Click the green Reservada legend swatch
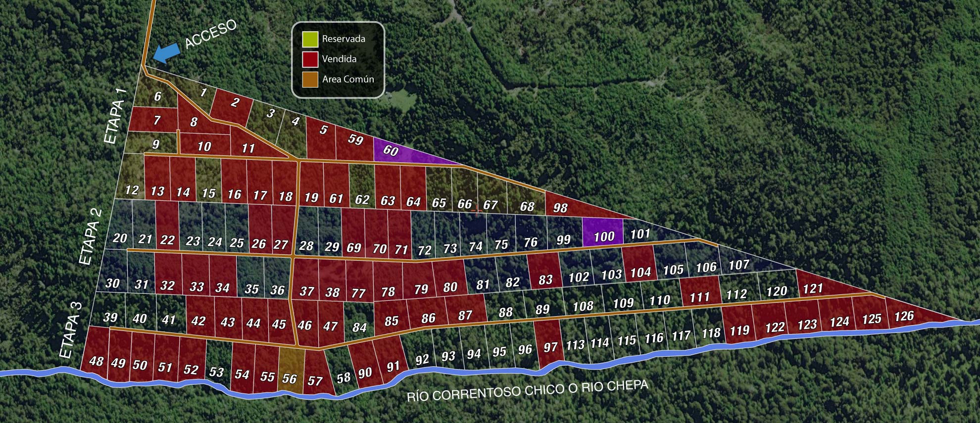Viewport: 980px width, 423px height. click(x=310, y=39)
